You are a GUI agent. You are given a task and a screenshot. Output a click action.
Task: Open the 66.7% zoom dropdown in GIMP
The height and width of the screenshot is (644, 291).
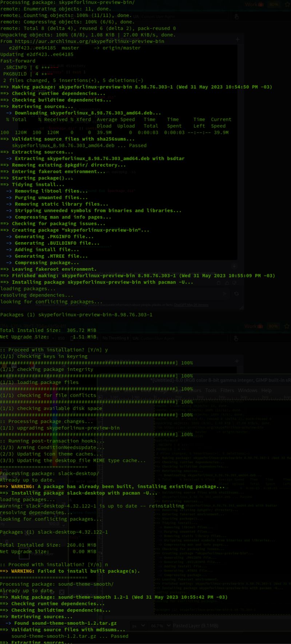[161, 625]
